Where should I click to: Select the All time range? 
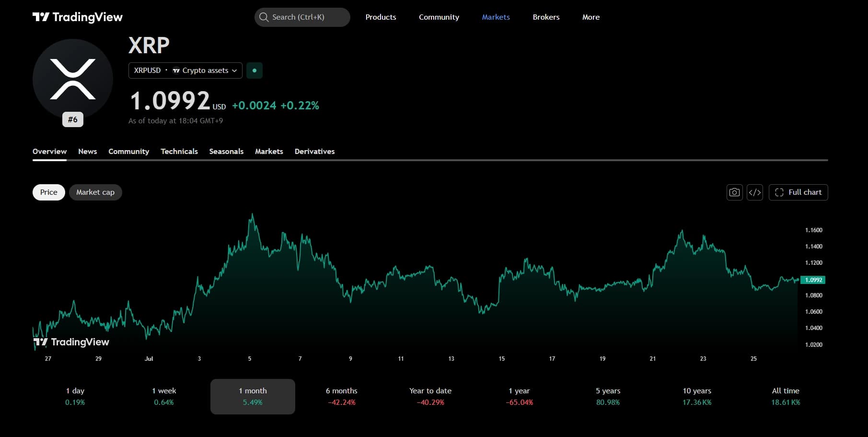pos(786,397)
